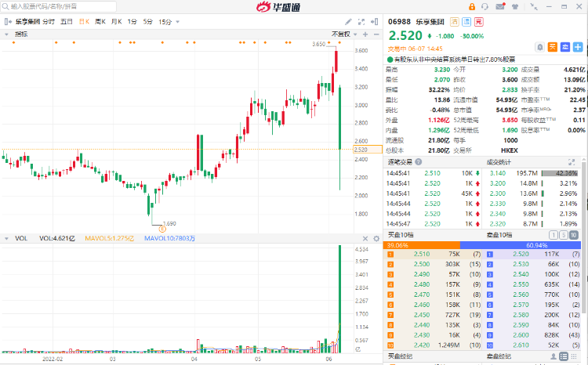588x365 pixels.
Task: Switch to 五日 five-day chart
Action: [x=67, y=22]
